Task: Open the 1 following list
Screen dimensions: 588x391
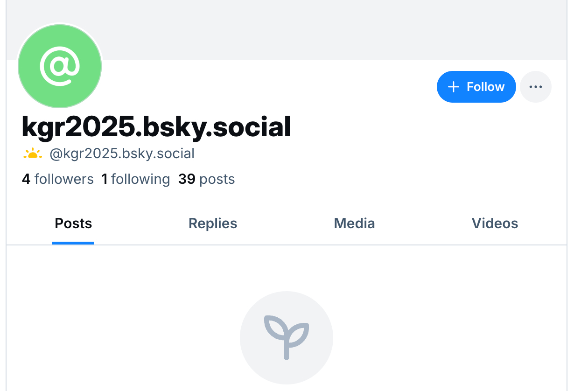Action: (136, 179)
